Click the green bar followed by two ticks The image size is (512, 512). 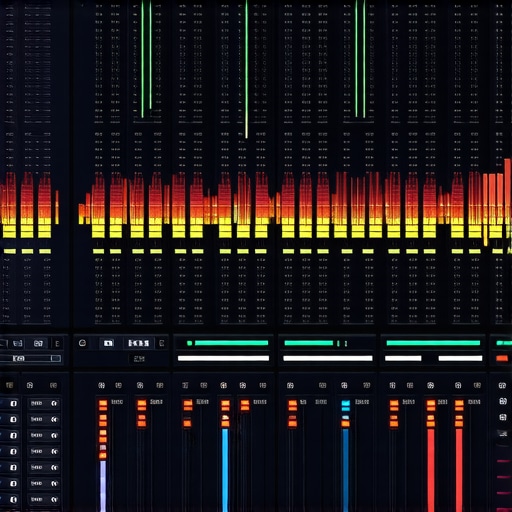pos(309,343)
